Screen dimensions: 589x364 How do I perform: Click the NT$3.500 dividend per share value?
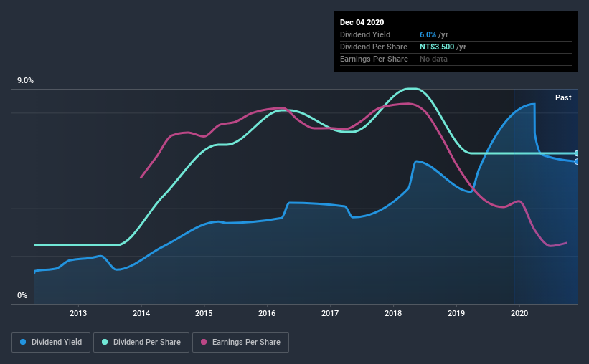(437, 47)
